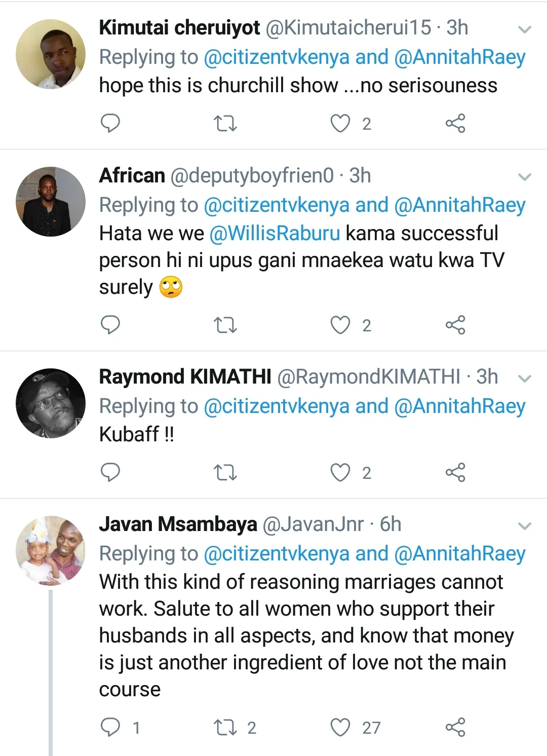The image size is (547, 756).
Task: Open the @WillisRaburu mention link
Action: (x=275, y=234)
